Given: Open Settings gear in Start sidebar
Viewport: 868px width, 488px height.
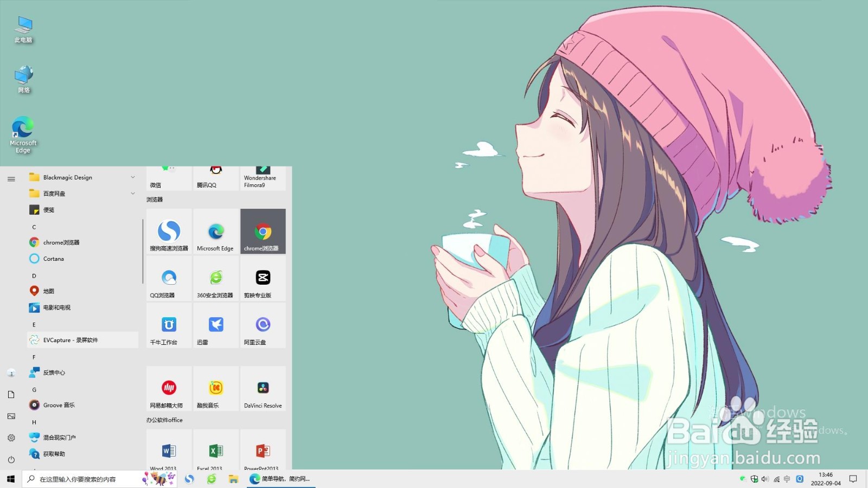Looking at the screenshot, I should coord(11,438).
